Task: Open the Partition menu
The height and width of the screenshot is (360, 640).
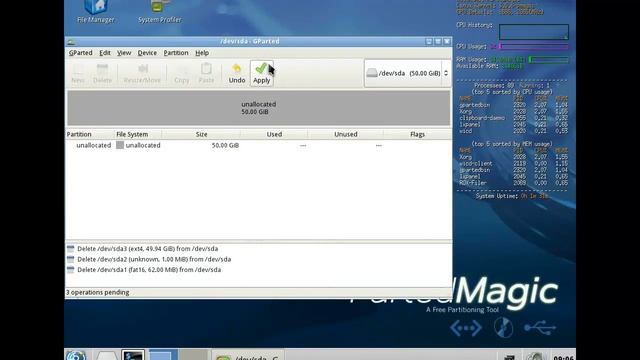Action: [x=176, y=53]
